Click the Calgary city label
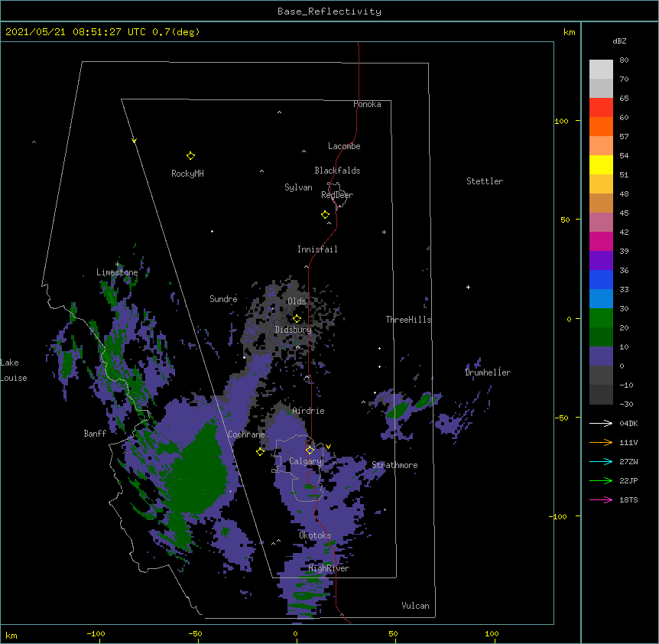The width and height of the screenshot is (659, 644). tap(305, 461)
